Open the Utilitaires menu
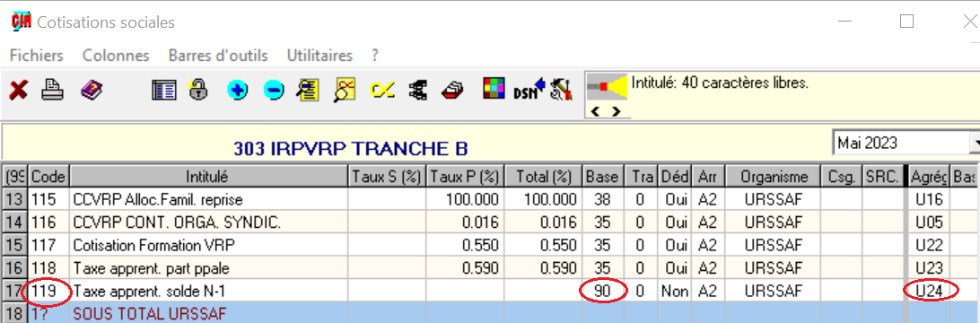Image resolution: width=980 pixels, height=323 pixels. click(319, 56)
